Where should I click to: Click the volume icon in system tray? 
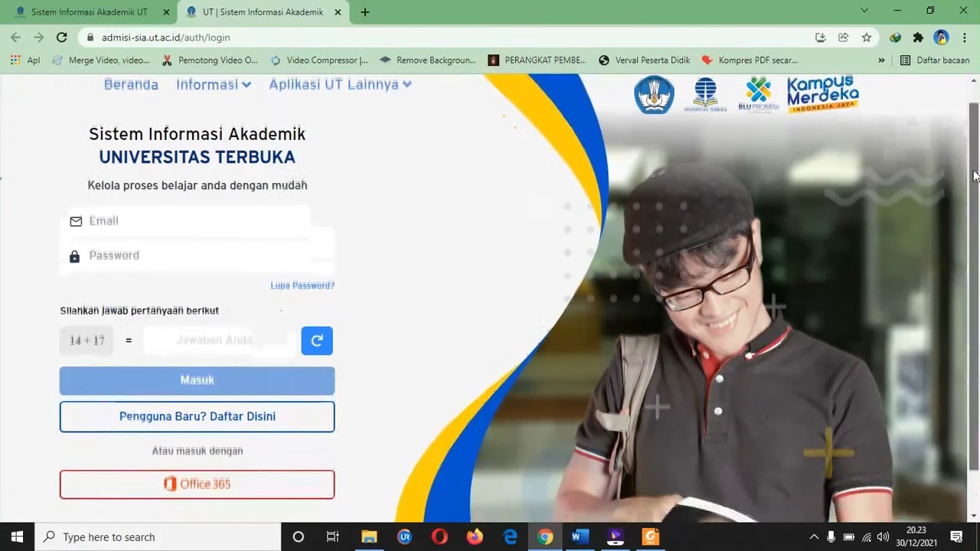(x=883, y=537)
